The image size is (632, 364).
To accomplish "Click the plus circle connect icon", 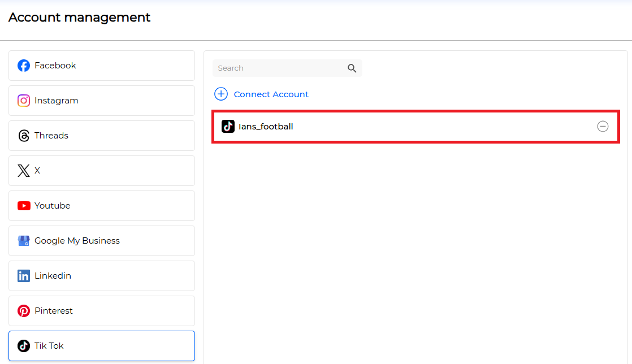I will tap(221, 94).
